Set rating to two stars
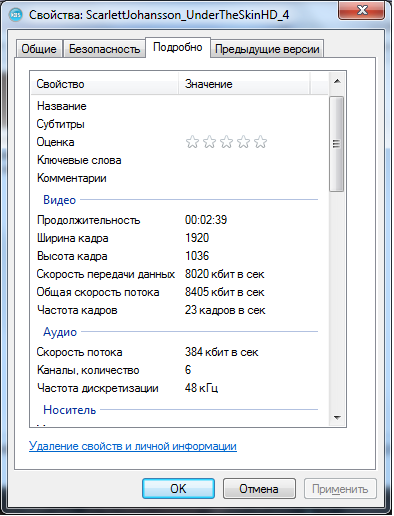Image resolution: width=394 pixels, height=516 pixels. pos(209,142)
